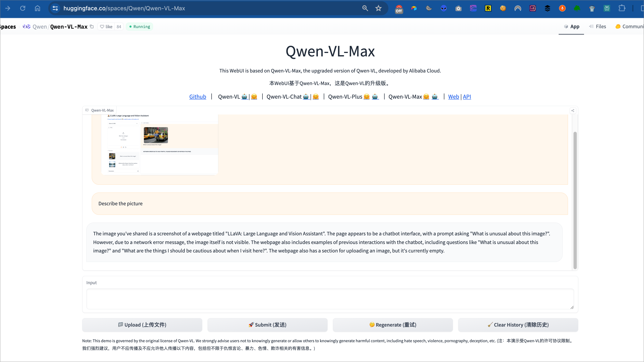Go to browser home page icon
Viewport: 644px width, 362px height.
coord(38,8)
